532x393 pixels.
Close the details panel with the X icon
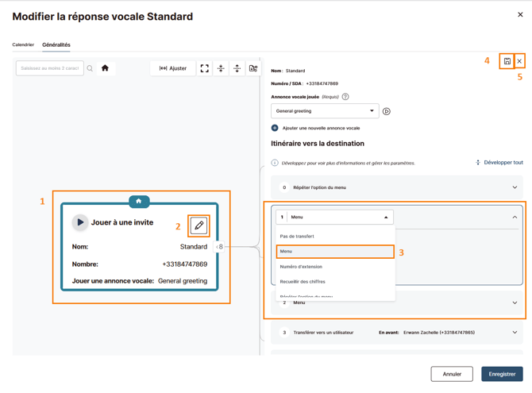point(519,61)
